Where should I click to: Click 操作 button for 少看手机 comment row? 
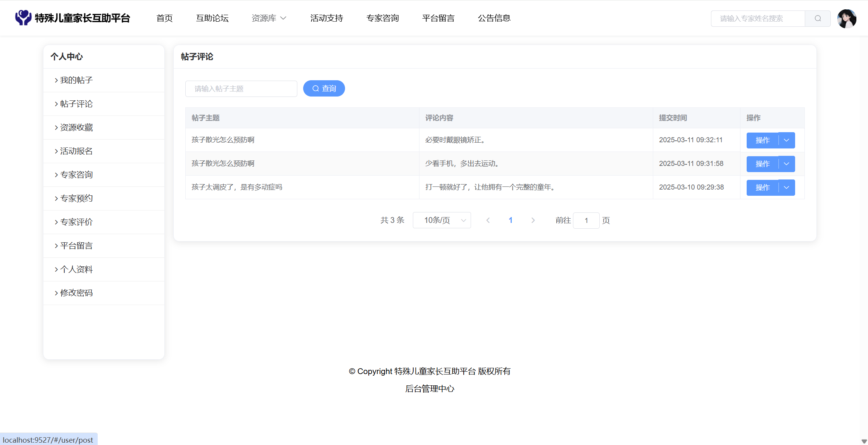pyautogui.click(x=762, y=164)
